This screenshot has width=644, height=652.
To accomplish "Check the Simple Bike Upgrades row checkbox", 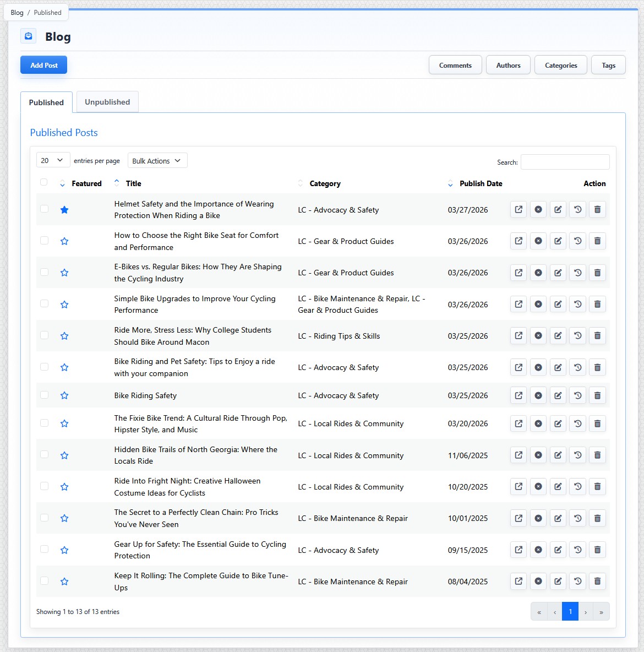I will 44,303.
